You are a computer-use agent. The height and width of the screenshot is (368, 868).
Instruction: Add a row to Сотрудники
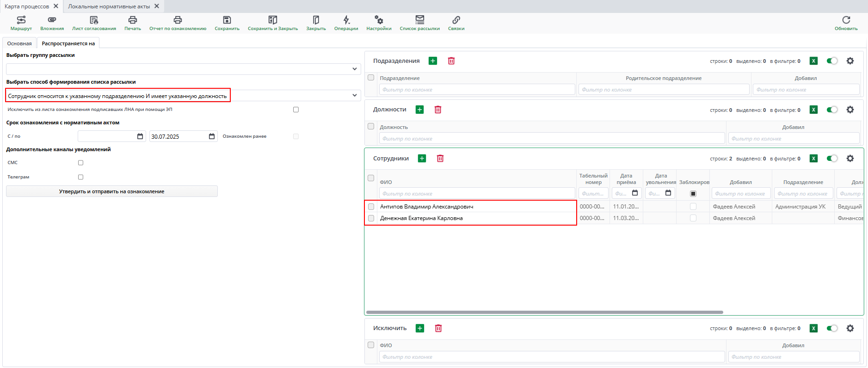pos(422,159)
